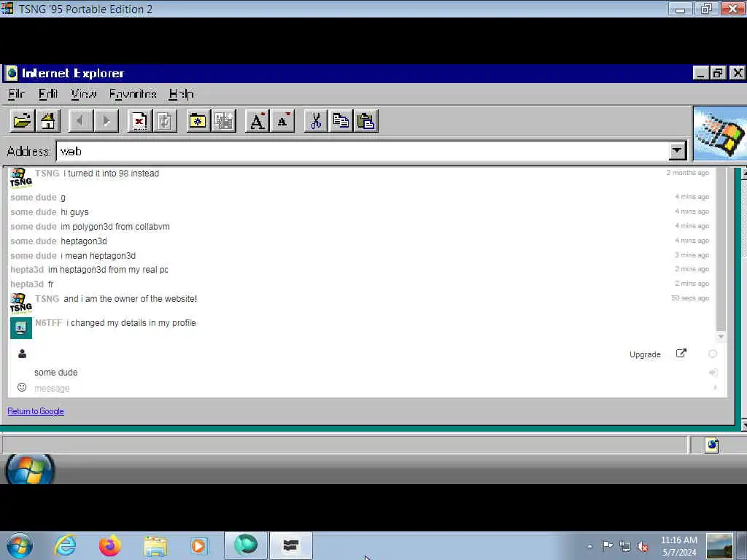
Task: Click the N6TFF user avatar
Action: [x=21, y=328]
